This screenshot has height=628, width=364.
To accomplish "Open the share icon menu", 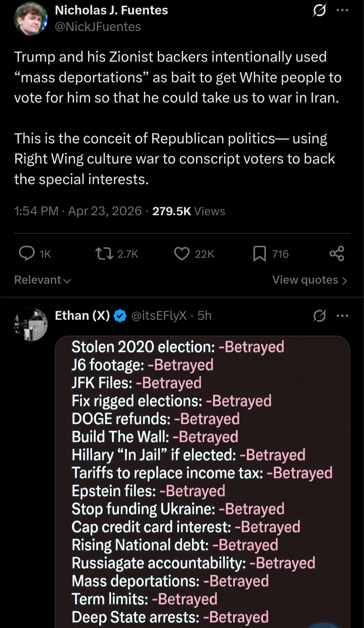I will [x=337, y=253].
